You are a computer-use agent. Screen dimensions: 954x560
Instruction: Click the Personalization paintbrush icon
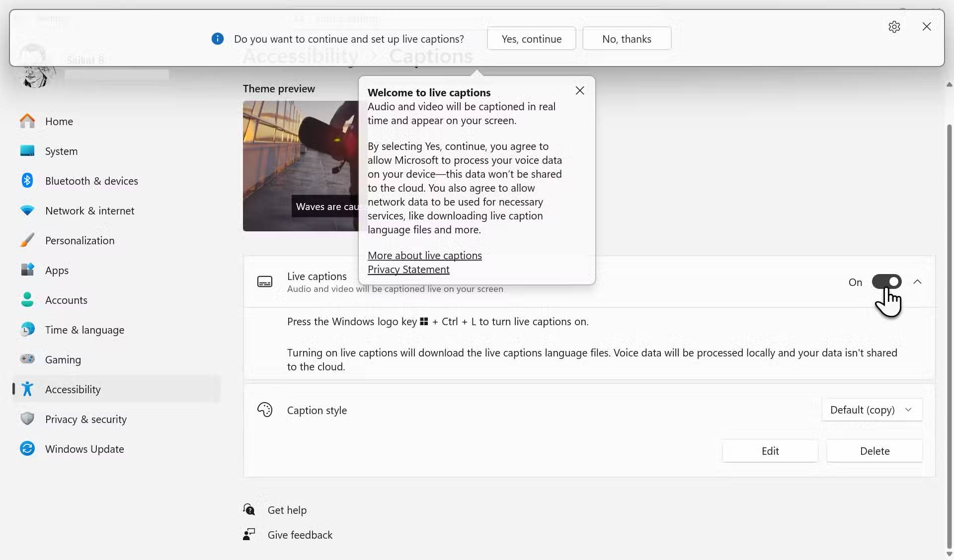(27, 240)
